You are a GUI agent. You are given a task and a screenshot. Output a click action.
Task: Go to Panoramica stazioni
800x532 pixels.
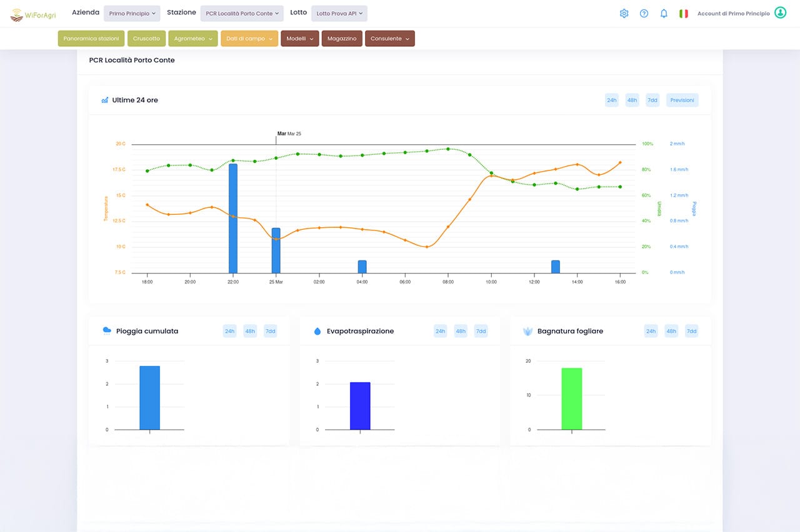91,39
